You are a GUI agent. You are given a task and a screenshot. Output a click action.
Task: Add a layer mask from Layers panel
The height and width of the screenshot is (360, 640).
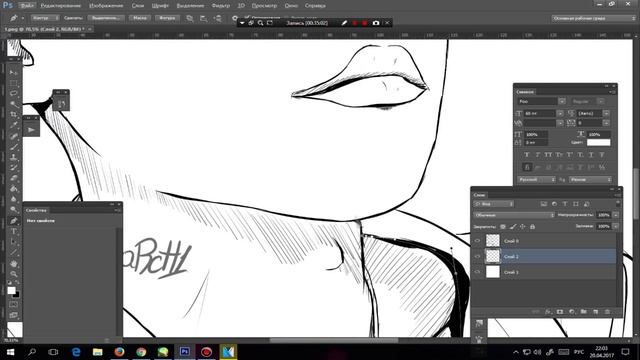(x=560, y=312)
